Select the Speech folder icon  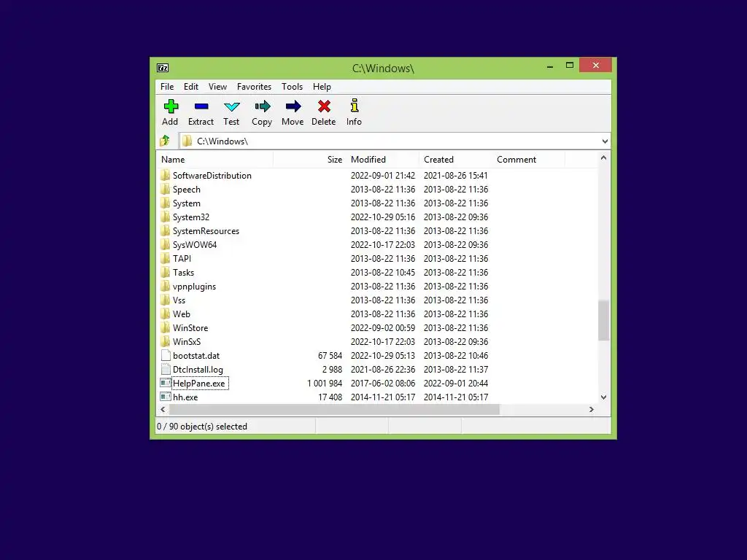click(166, 189)
